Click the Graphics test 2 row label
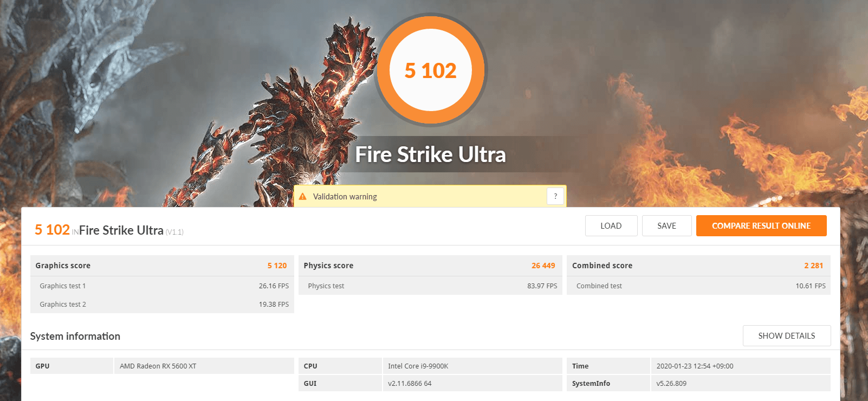This screenshot has width=868, height=401. 63,305
